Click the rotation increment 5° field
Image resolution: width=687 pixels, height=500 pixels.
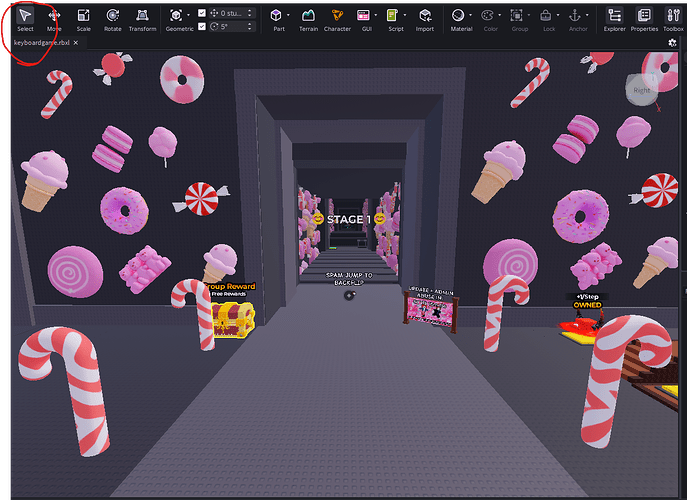[232, 26]
